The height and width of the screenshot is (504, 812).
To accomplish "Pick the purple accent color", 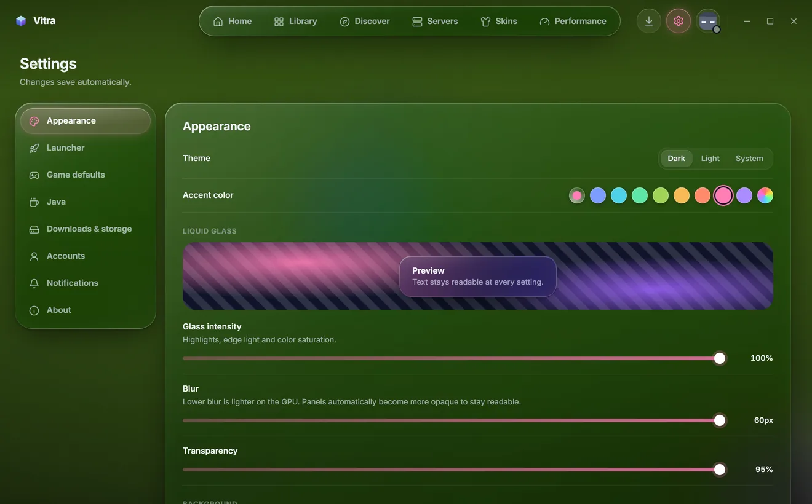I will click(x=744, y=195).
